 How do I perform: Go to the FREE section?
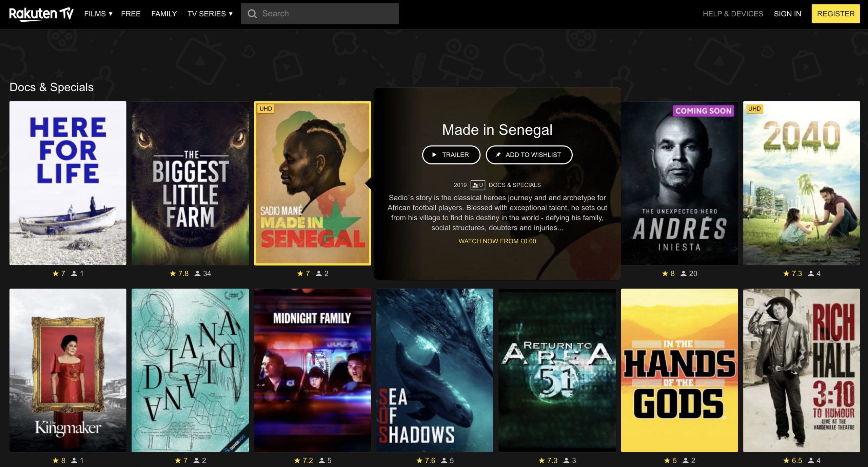click(x=131, y=14)
